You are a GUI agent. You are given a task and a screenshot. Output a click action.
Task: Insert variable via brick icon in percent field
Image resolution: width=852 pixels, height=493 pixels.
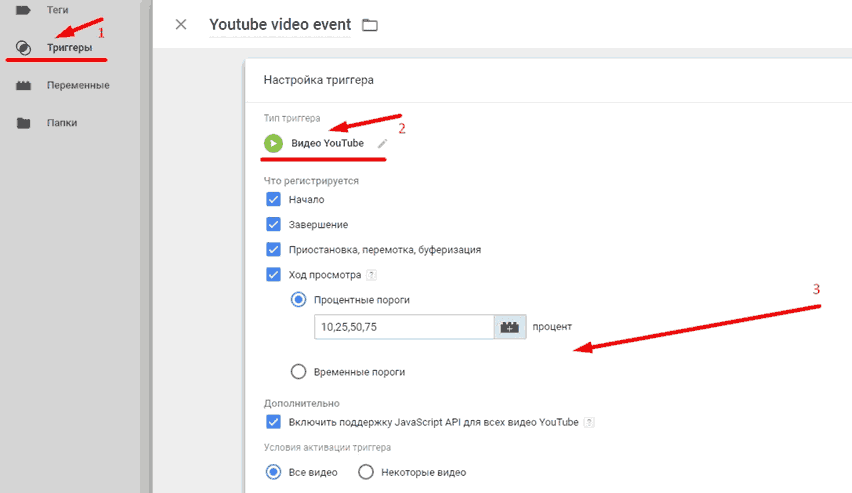point(510,327)
